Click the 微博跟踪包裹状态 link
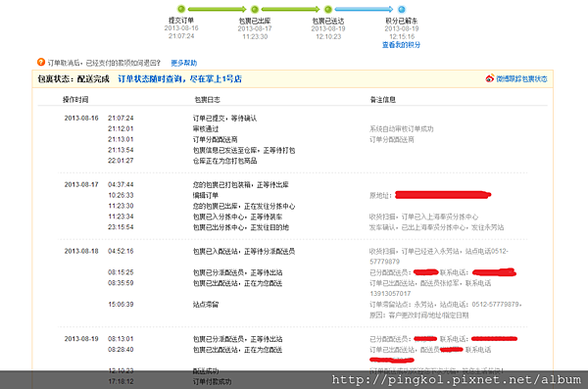 tap(521, 78)
